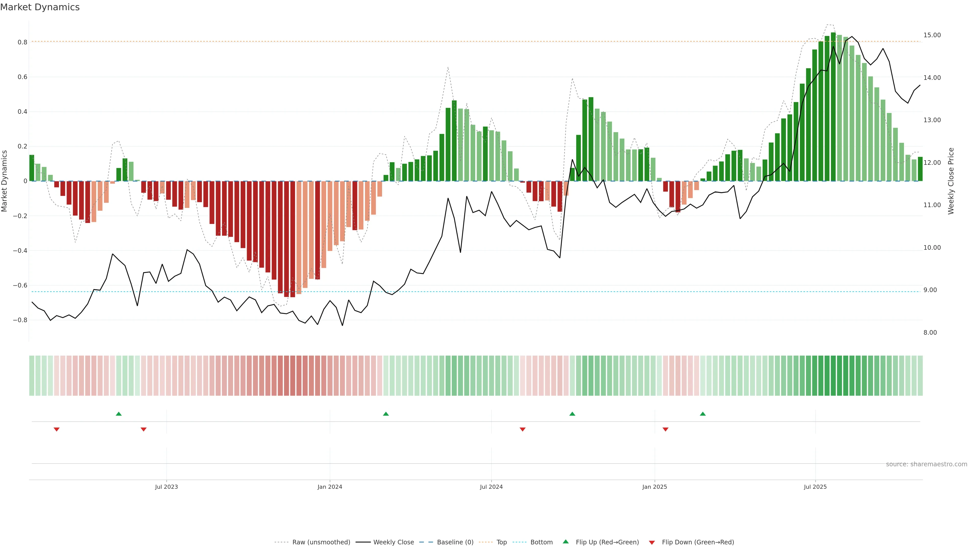Click the first green flip-up marker

coord(119,414)
